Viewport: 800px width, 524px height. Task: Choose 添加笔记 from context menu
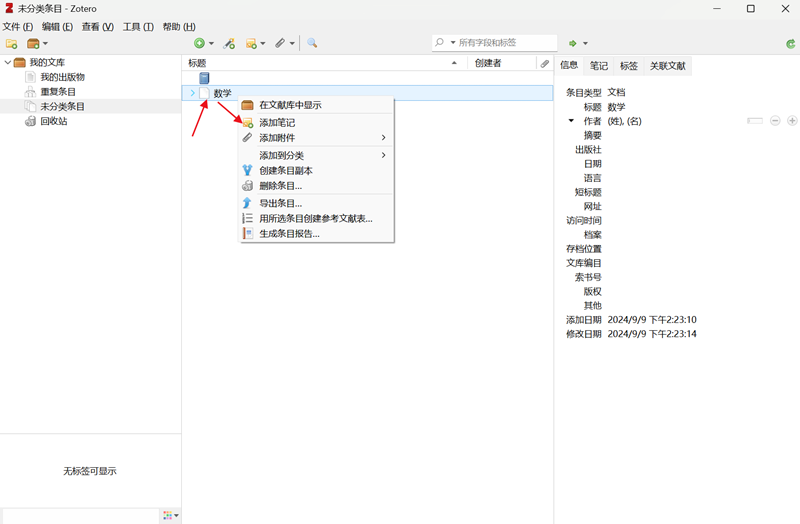(x=316, y=122)
